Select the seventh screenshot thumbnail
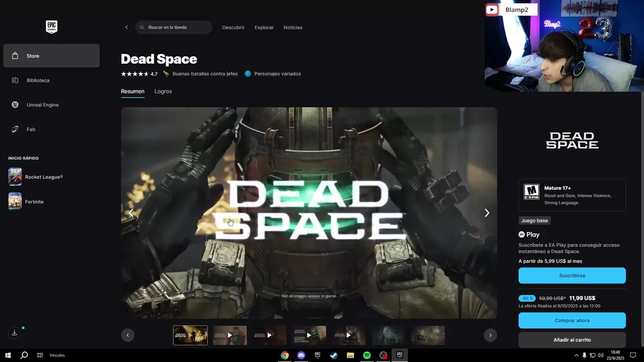This screenshot has height=362, width=644. [428, 335]
